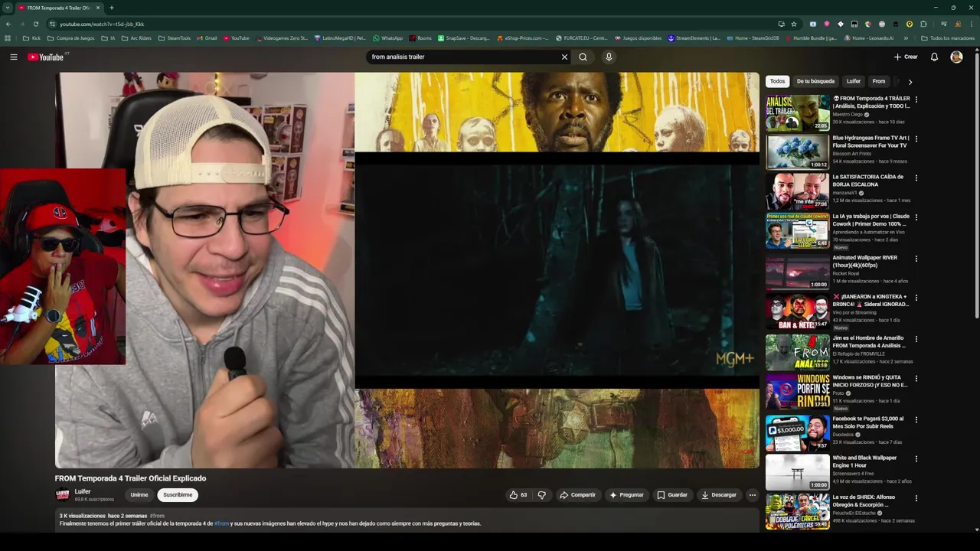Open the tab search dropdown arrow

coord(7,8)
